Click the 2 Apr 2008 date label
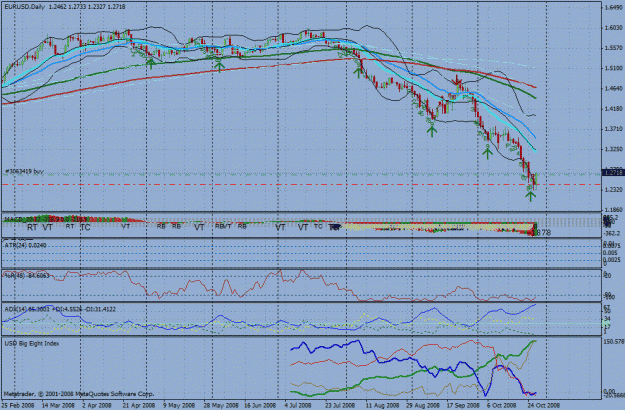Image resolution: width=625 pixels, height=410 pixels. pos(97,405)
